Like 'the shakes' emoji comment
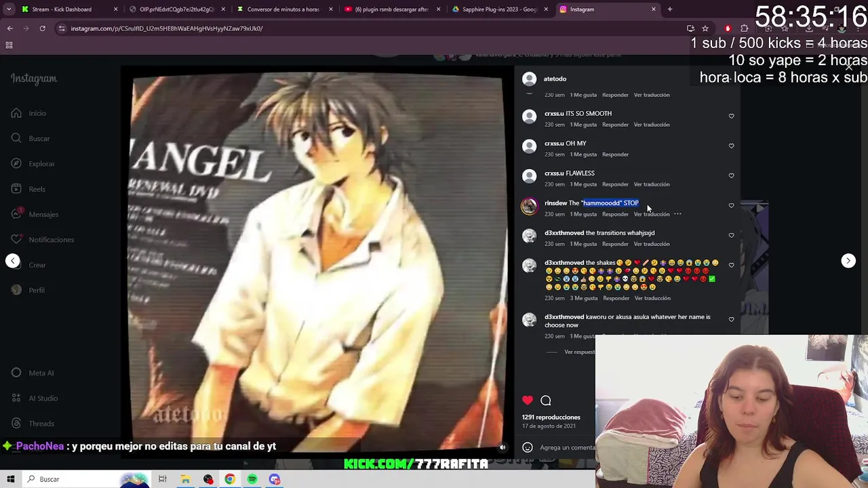The width and height of the screenshot is (868, 488). click(x=731, y=265)
